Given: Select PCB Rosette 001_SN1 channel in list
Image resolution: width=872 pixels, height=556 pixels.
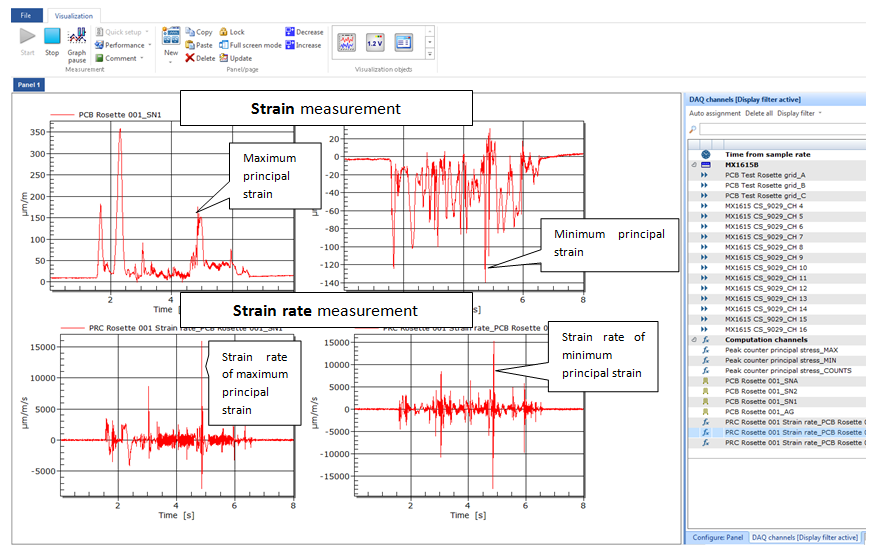Looking at the screenshot, I should [x=776, y=401].
